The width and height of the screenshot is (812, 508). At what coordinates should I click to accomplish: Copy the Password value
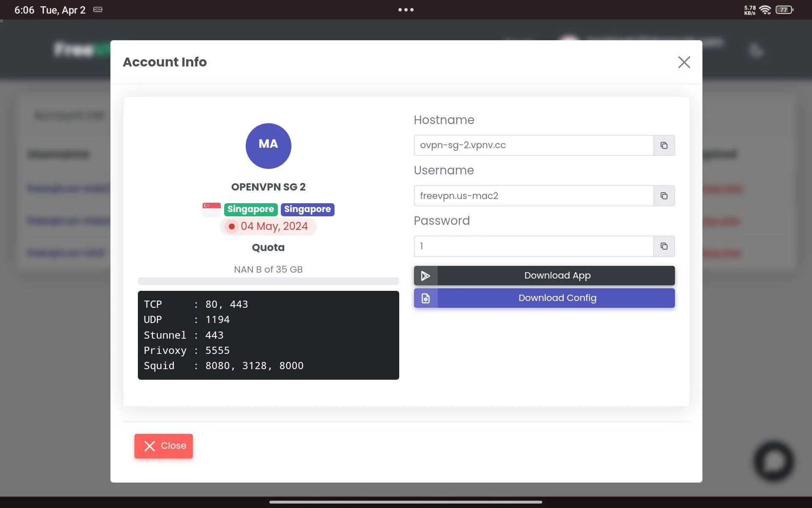664,246
